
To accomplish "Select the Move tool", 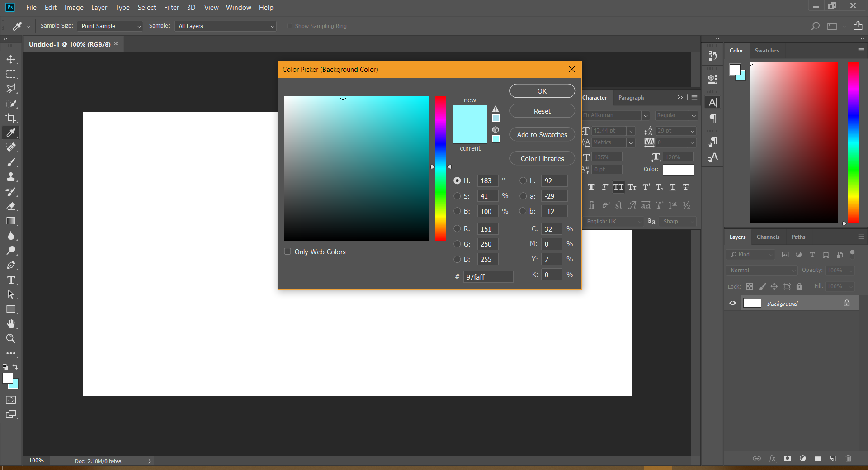I will click(x=11, y=59).
